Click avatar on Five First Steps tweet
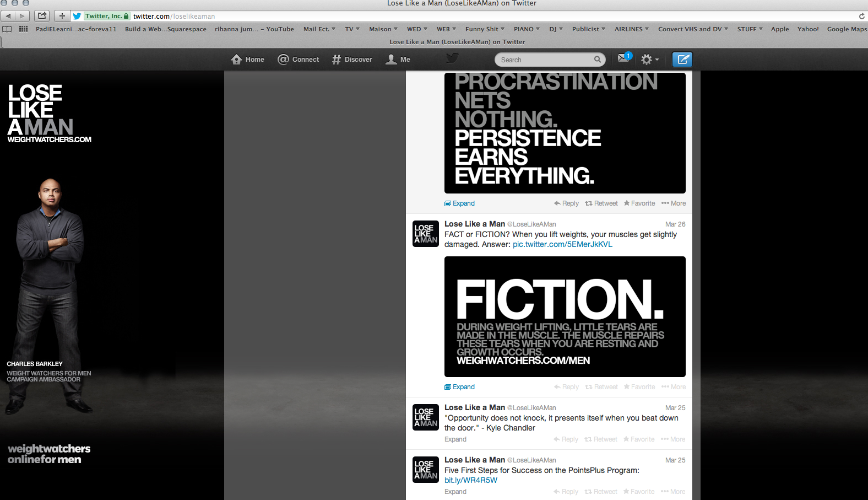Viewport: 868px width, 500px height. coord(426,469)
